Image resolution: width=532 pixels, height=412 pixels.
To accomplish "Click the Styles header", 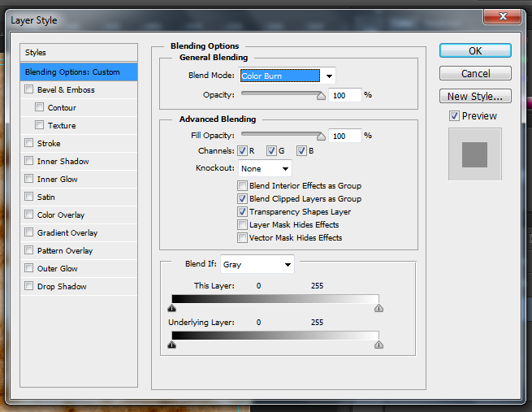I will coord(79,53).
